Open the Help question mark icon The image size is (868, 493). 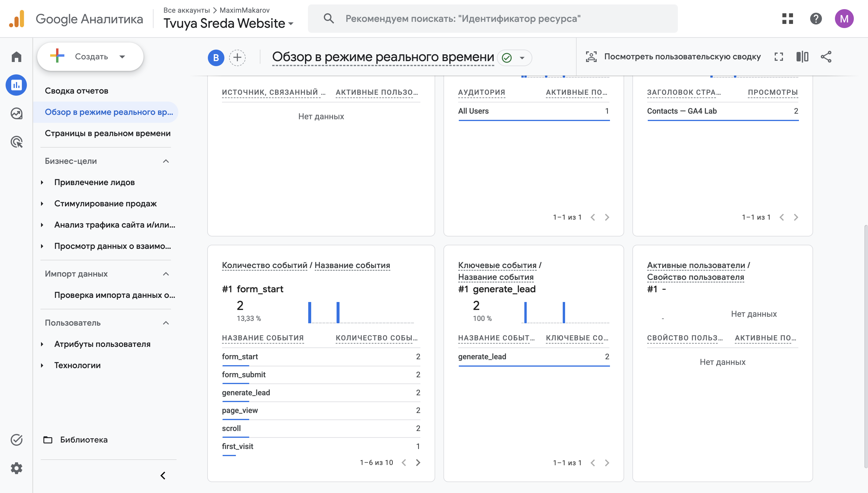816,19
